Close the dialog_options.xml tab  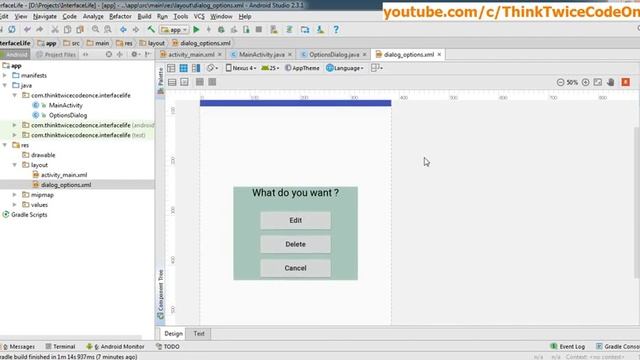pos(439,54)
